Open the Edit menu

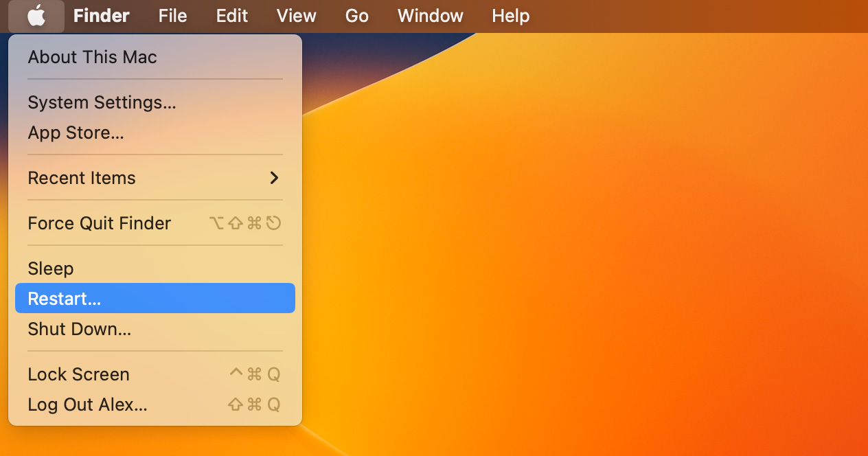pos(232,16)
